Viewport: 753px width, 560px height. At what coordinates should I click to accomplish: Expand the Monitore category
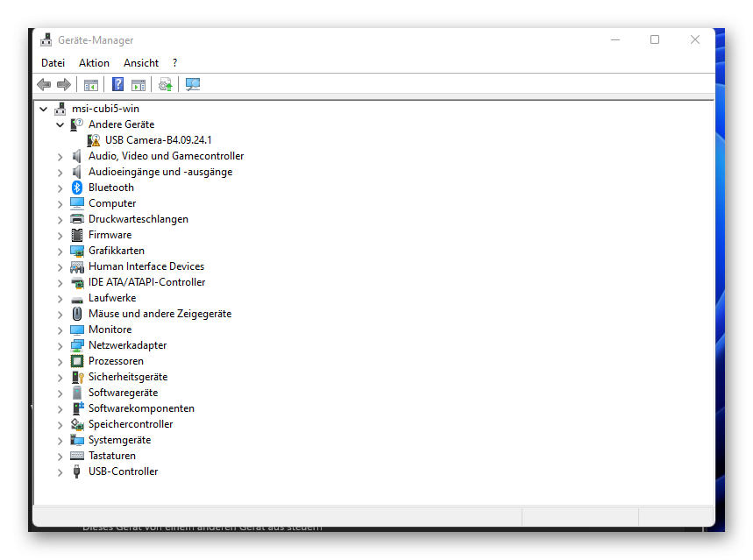point(60,330)
